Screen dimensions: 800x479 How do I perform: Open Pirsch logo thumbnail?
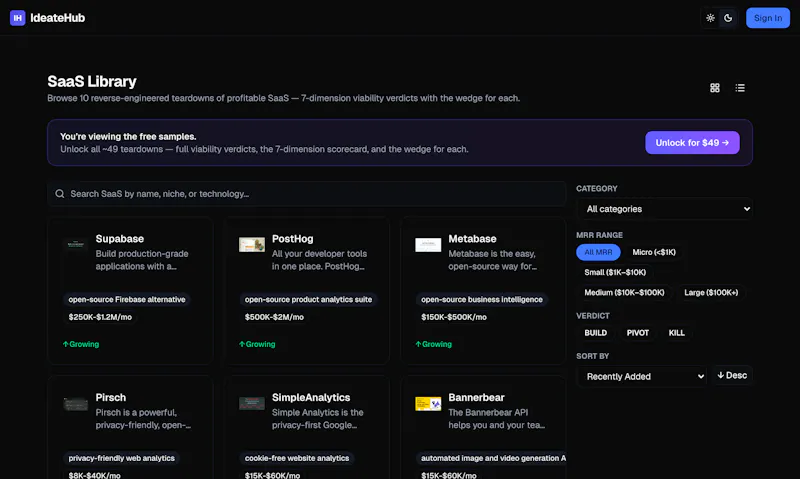tap(76, 404)
